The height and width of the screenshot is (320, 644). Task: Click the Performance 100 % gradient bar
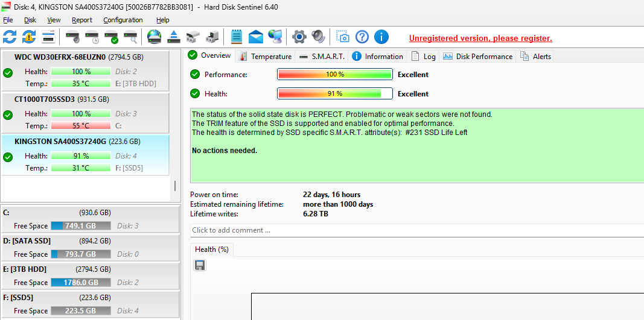[x=335, y=74]
